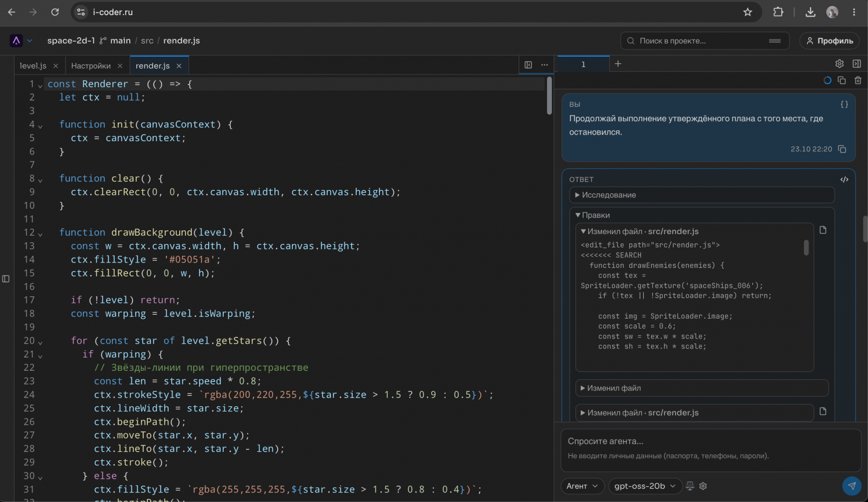Copy the whole conversation

click(x=842, y=81)
